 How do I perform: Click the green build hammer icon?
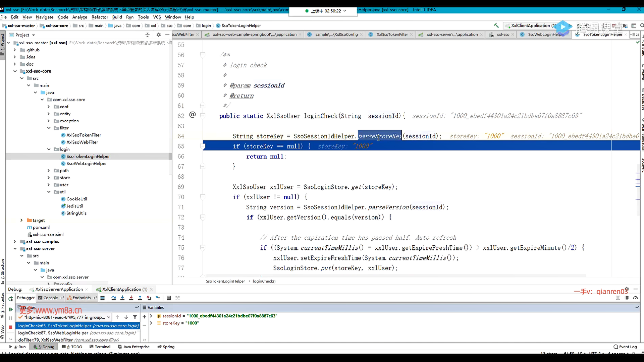(x=496, y=25)
